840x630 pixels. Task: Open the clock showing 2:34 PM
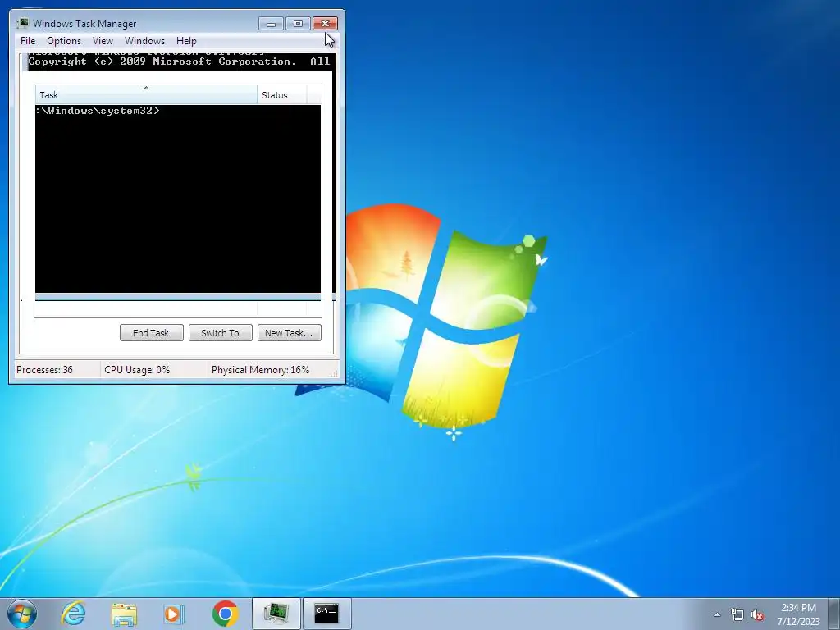(798, 614)
